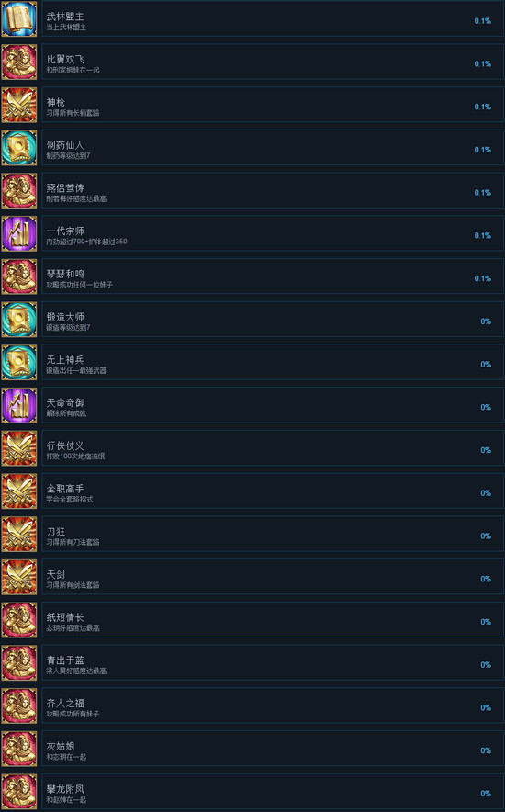Select the 天剑 achievement title
The width and height of the screenshot is (505, 812).
pyautogui.click(x=56, y=574)
